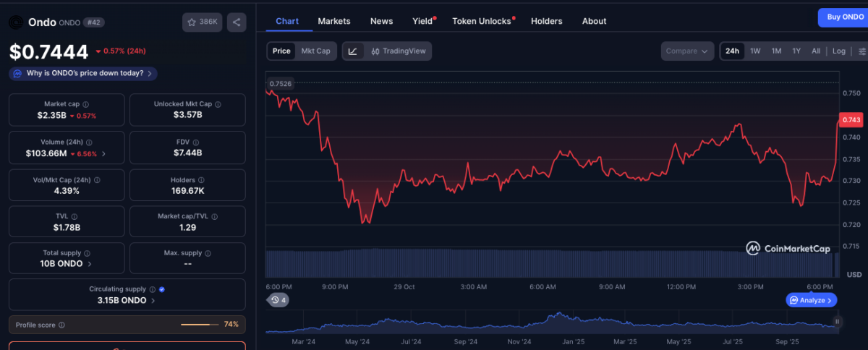Click the timeline range slider handle

pyautogui.click(x=837, y=322)
